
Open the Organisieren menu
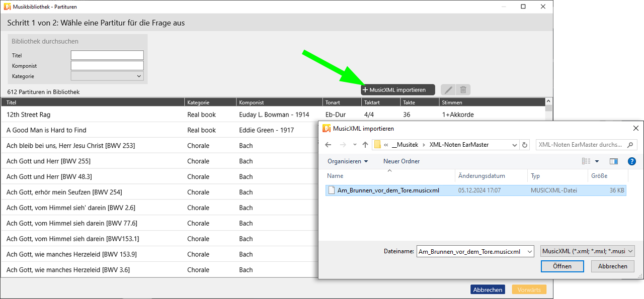pos(348,161)
